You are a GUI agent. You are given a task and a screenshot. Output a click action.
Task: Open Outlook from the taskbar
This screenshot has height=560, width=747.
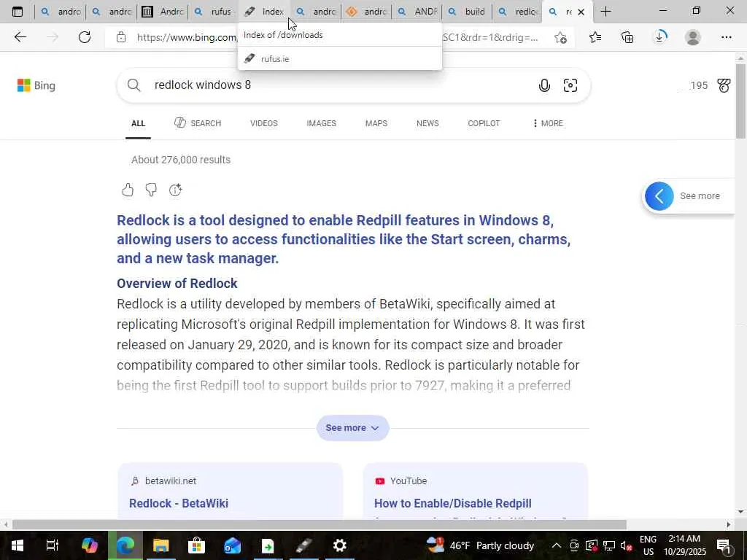(232, 545)
